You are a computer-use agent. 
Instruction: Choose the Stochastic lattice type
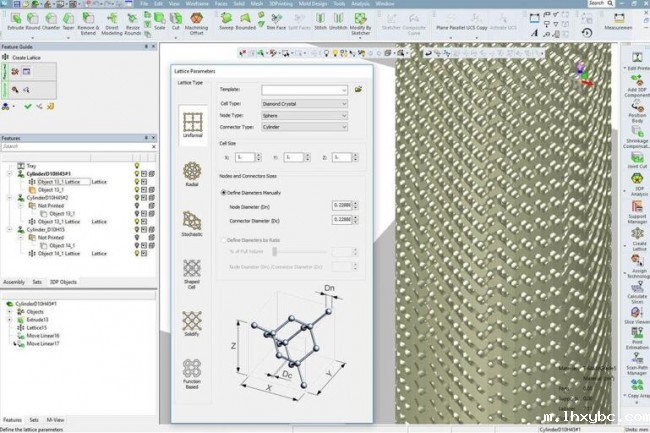coord(192,224)
